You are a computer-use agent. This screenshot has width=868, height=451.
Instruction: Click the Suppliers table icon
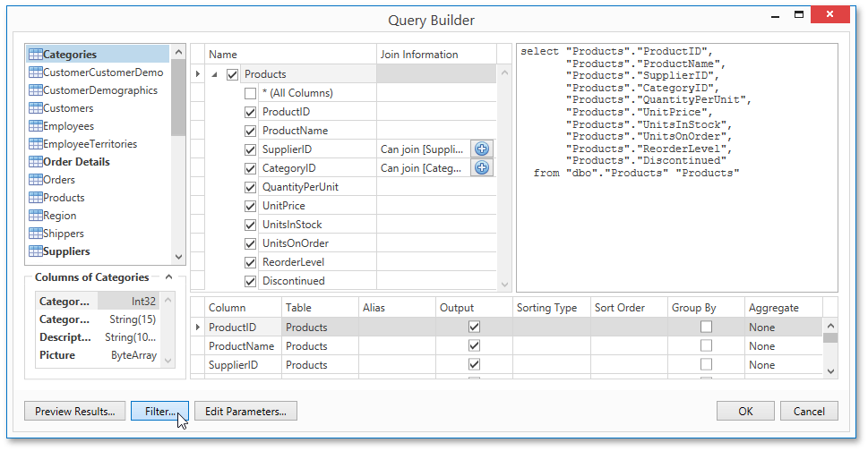pyautogui.click(x=36, y=251)
